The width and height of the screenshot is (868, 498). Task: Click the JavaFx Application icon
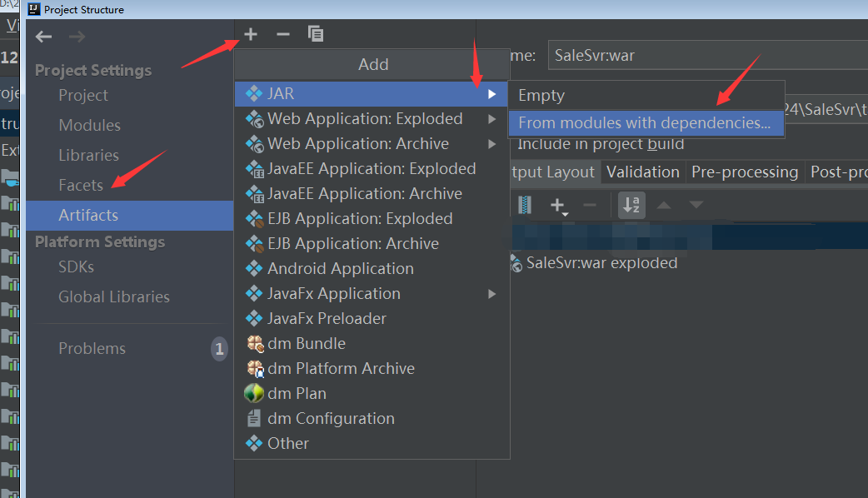coord(254,293)
